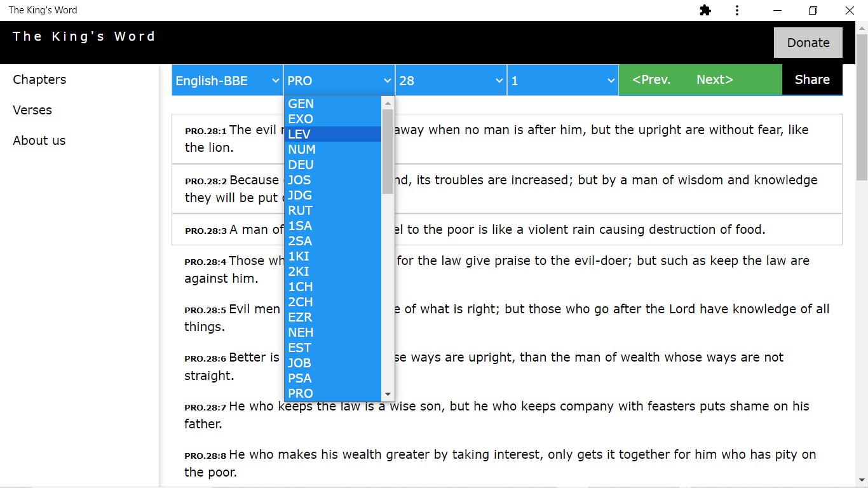
Task: Select JOB from the book list
Action: [x=333, y=363]
